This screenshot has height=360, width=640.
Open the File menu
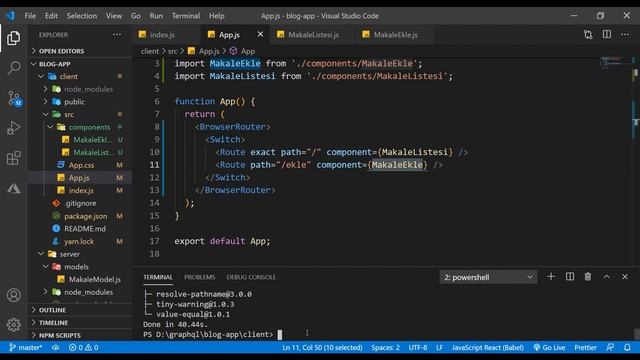coord(30,16)
